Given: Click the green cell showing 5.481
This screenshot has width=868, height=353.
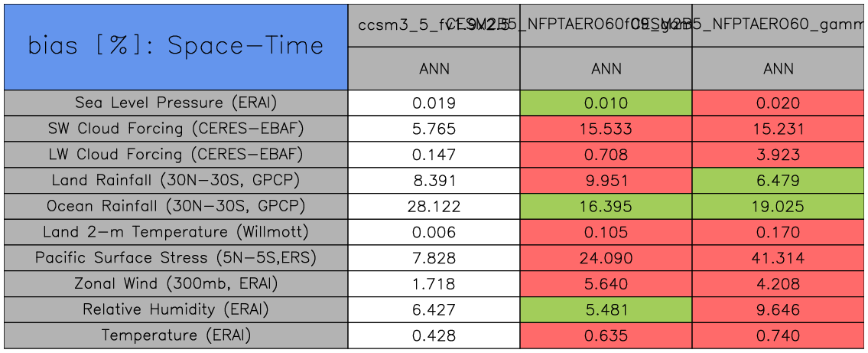Looking at the screenshot, I should (x=606, y=310).
